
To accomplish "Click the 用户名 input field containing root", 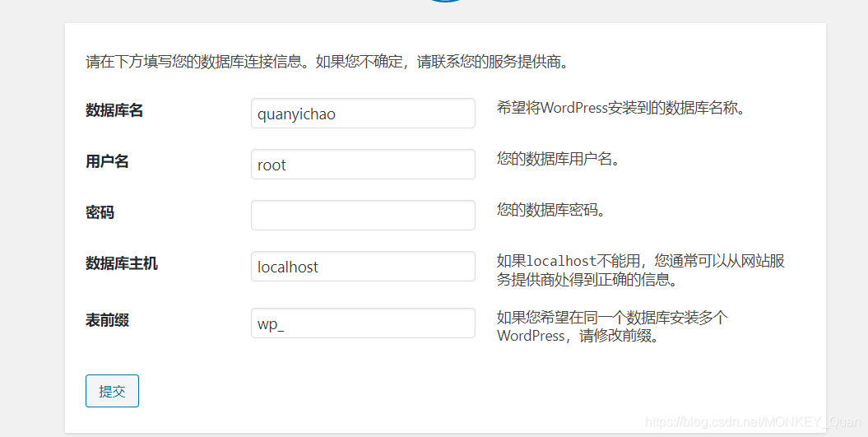I will [363, 164].
